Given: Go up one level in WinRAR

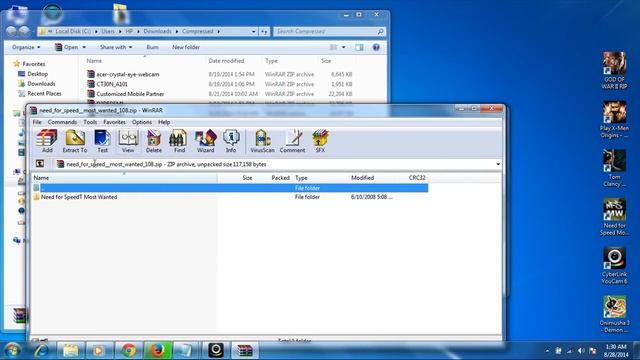Looking at the screenshot, I should click(40, 164).
